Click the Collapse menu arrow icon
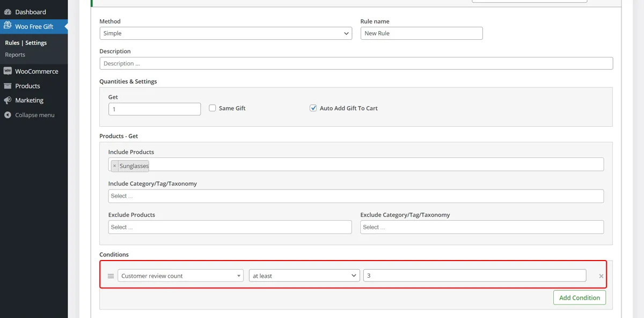This screenshot has height=318, width=644. pyautogui.click(x=8, y=115)
